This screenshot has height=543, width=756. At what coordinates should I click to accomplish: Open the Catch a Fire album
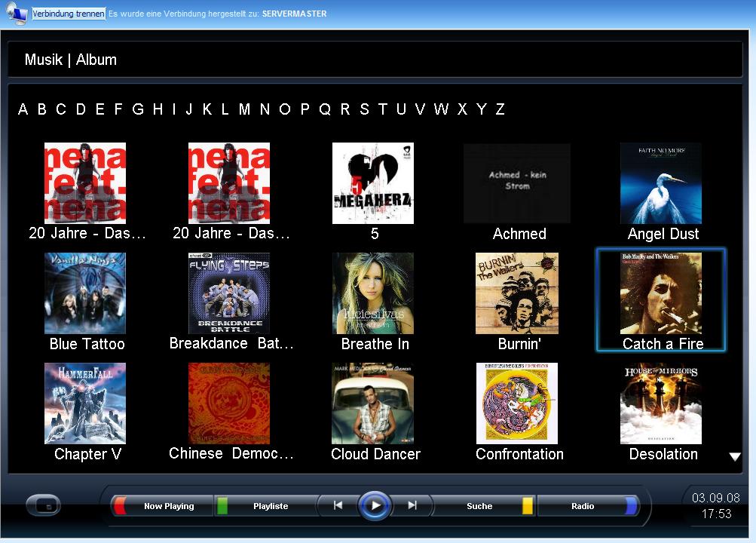[x=661, y=293]
